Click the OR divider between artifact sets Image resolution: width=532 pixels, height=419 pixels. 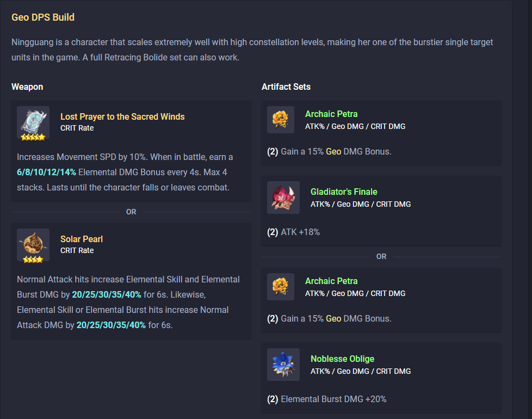pyautogui.click(x=381, y=256)
